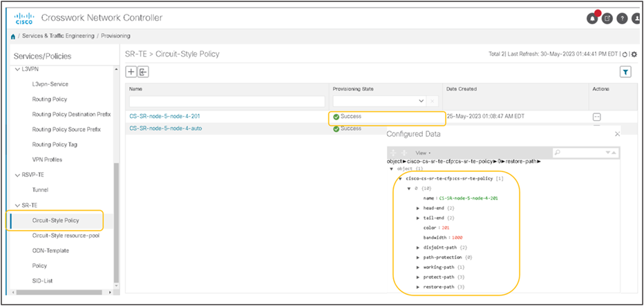Click the import icon next to the plus
This screenshot has height=306, width=644.
coord(143,72)
